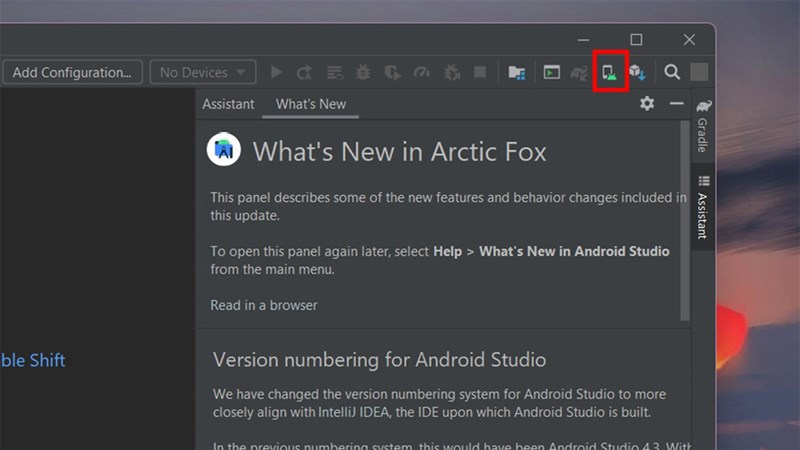The width and height of the screenshot is (800, 450).
Task: Click the Project Structure folder icon
Action: 517,72
